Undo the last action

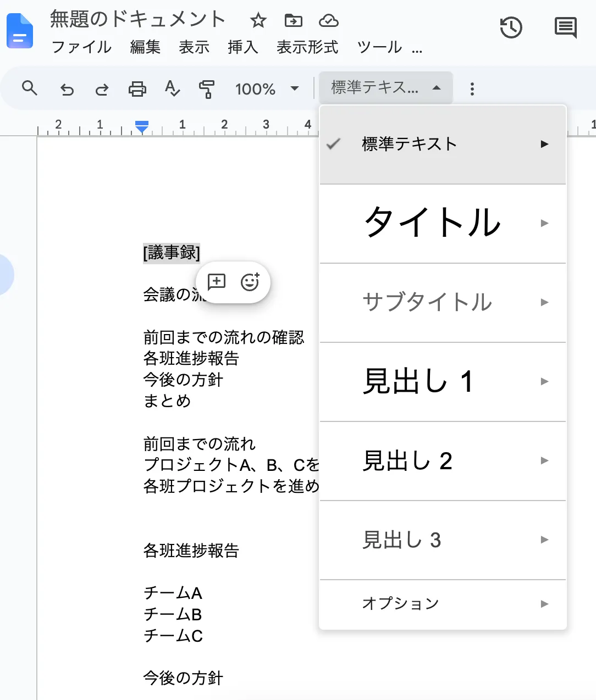click(x=67, y=89)
